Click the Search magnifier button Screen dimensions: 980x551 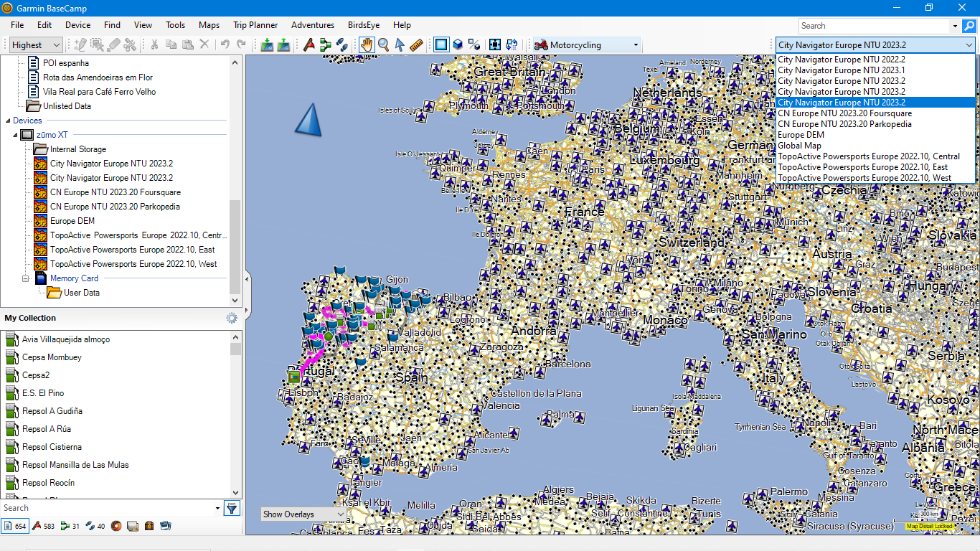click(x=969, y=26)
